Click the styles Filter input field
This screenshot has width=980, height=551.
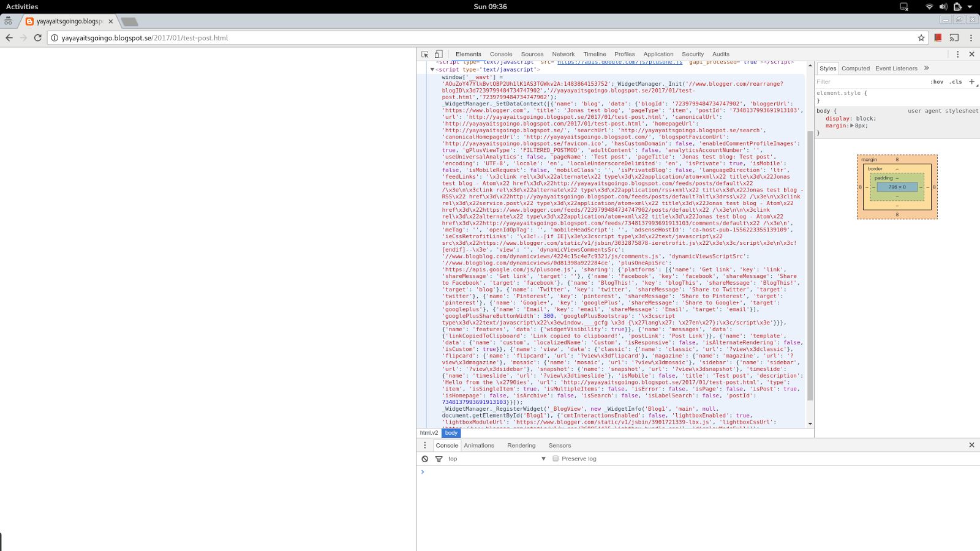coord(870,81)
